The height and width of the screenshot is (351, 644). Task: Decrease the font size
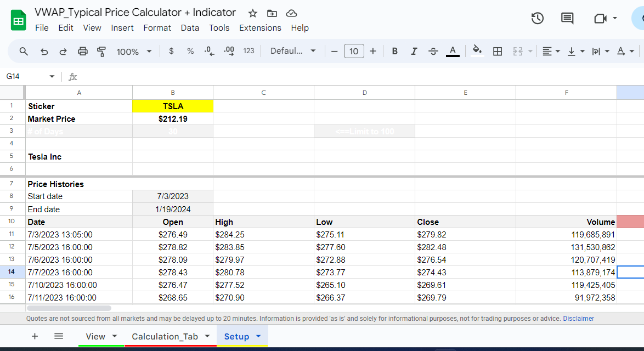334,52
